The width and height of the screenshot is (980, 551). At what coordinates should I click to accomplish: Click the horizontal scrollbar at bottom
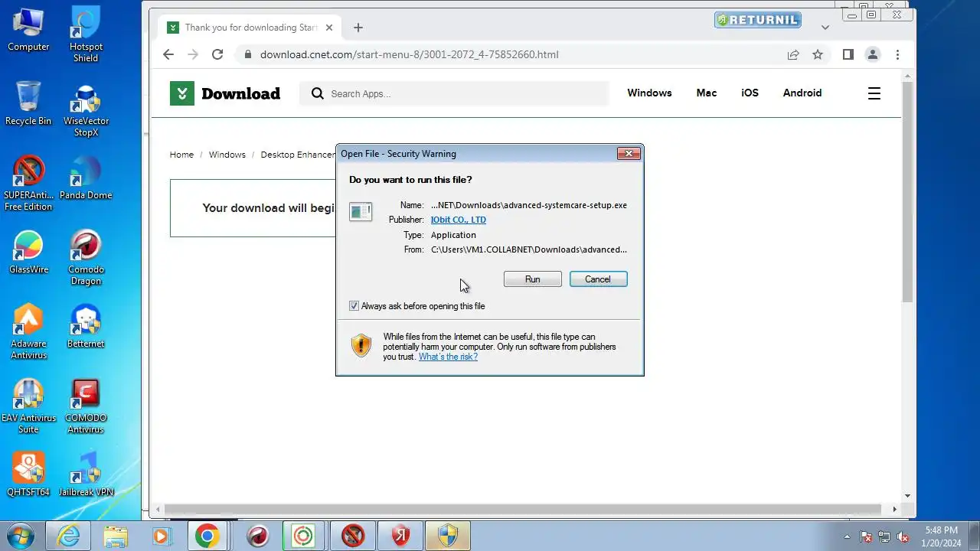523,509
